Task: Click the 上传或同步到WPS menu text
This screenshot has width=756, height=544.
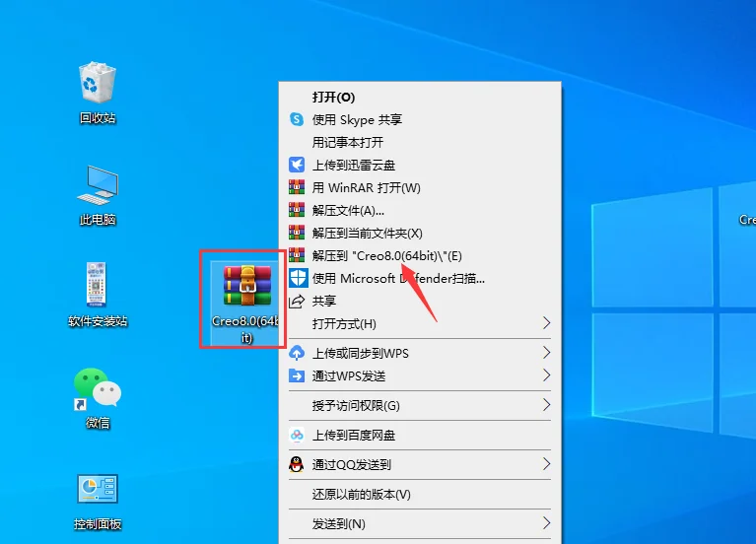Action: click(360, 353)
